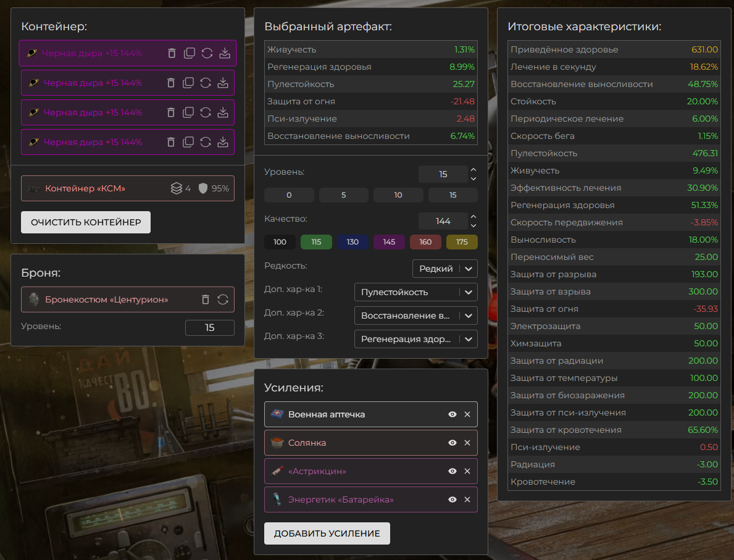Swap the Бронекостюм «Центурион» armor

223,299
